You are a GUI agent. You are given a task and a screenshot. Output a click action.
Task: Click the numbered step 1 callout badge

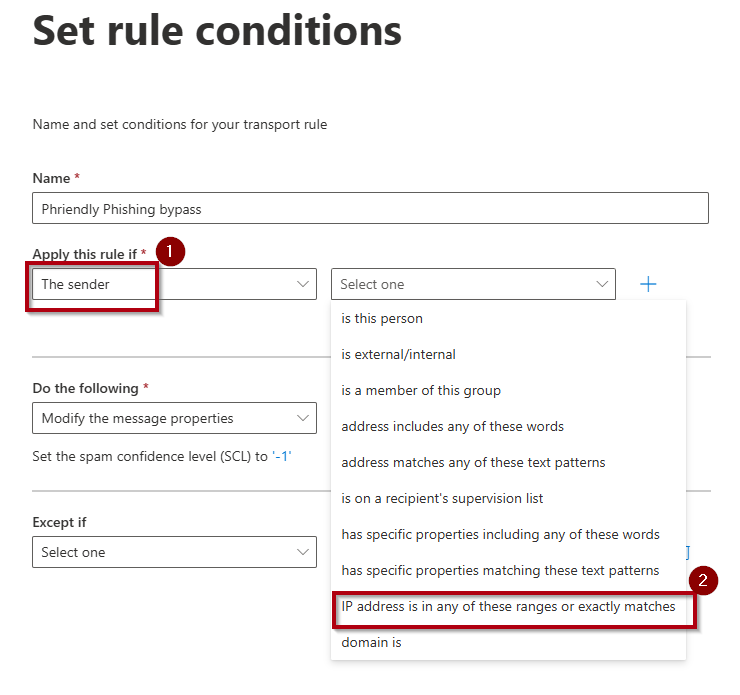click(x=170, y=251)
